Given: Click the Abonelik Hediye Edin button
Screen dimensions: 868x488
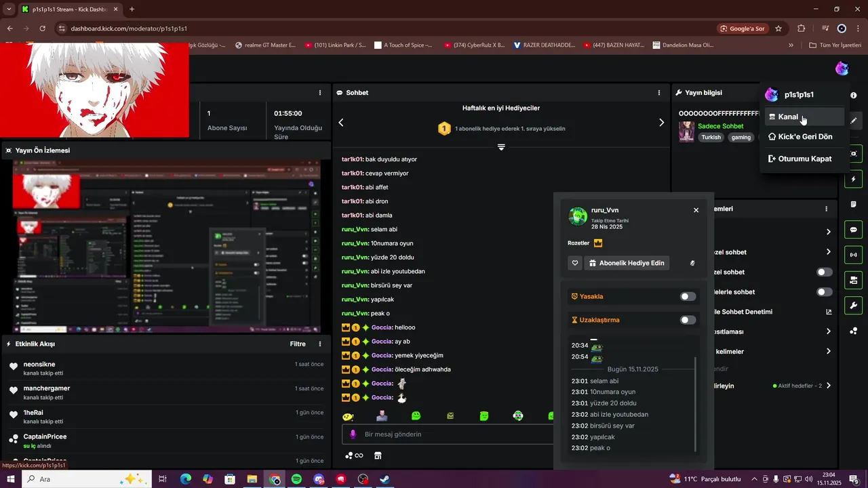Looking at the screenshot, I should pos(627,263).
